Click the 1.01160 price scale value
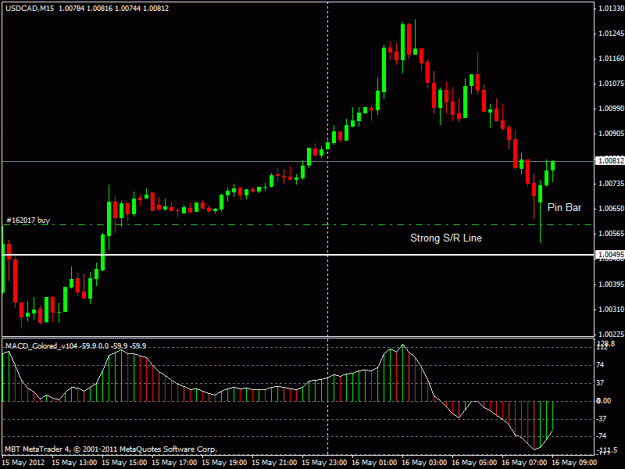625x469 pixels. click(611, 59)
